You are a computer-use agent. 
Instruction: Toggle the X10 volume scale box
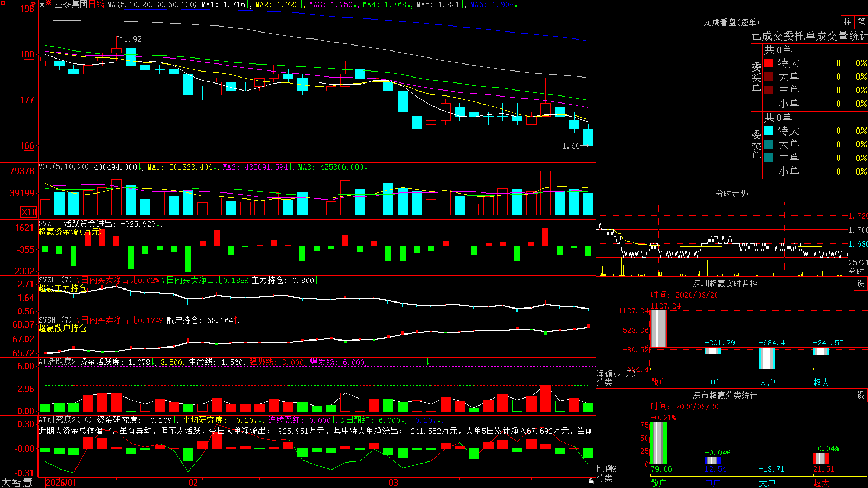pyautogui.click(x=29, y=212)
